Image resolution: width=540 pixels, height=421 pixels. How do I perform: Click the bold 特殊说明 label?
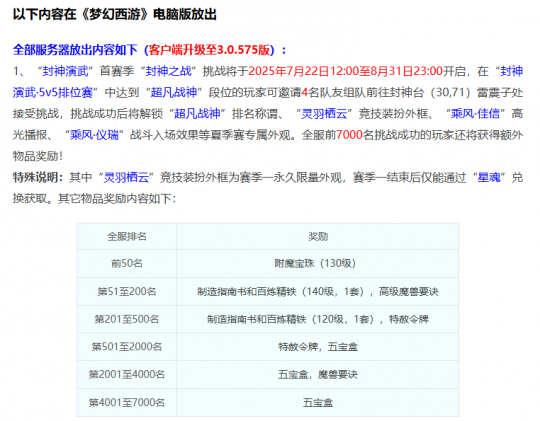(36, 178)
